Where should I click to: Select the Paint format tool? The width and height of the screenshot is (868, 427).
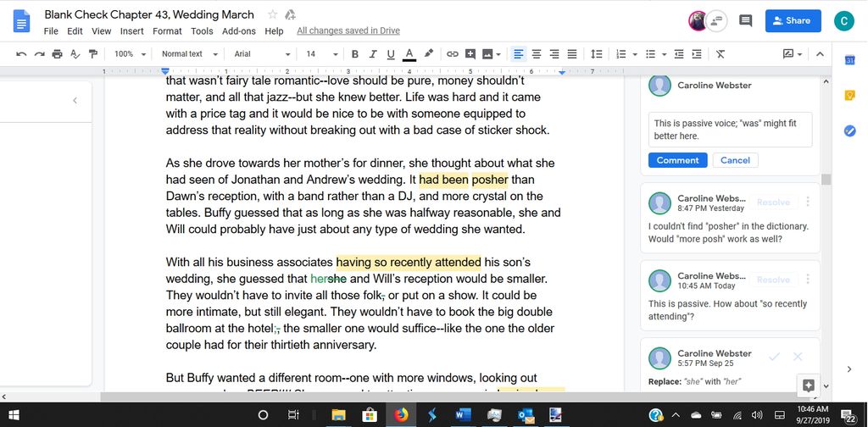tap(92, 54)
